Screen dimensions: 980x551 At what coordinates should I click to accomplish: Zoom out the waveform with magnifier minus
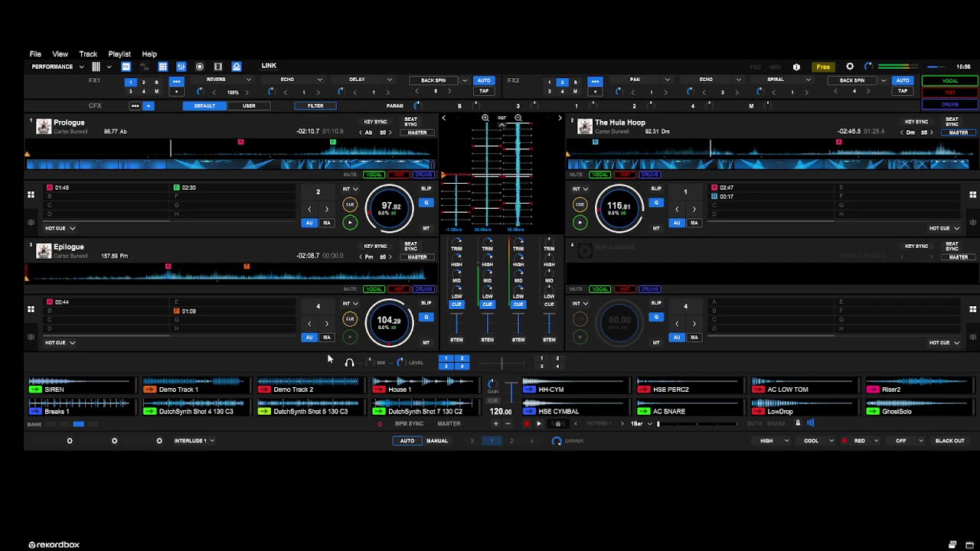(x=518, y=119)
